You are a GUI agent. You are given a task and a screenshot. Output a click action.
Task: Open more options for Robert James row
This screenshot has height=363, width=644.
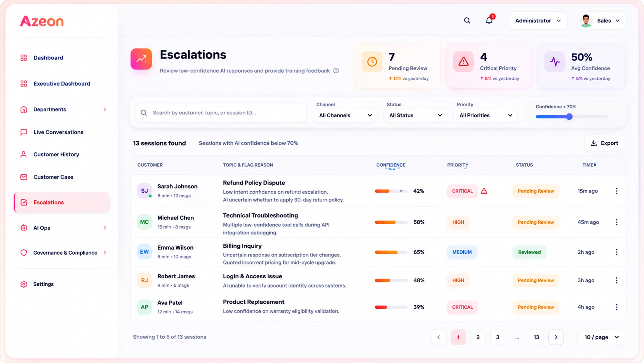pyautogui.click(x=617, y=280)
